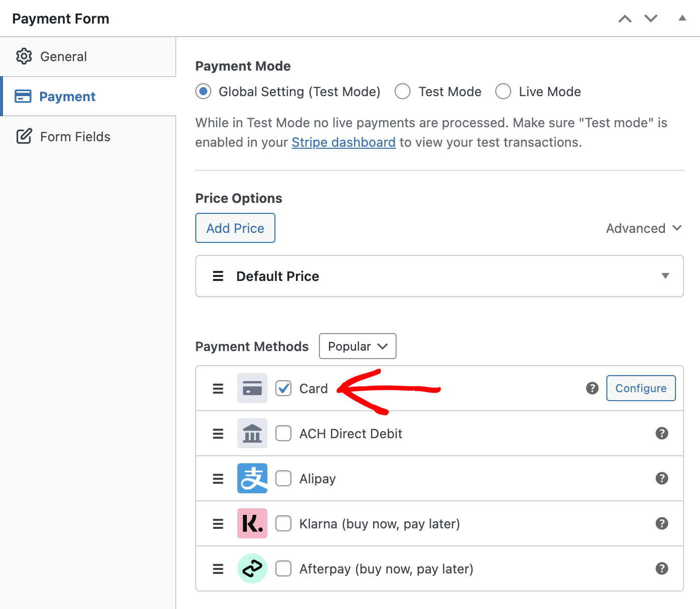
Task: Click the Klarna row drag handle
Action: (218, 524)
